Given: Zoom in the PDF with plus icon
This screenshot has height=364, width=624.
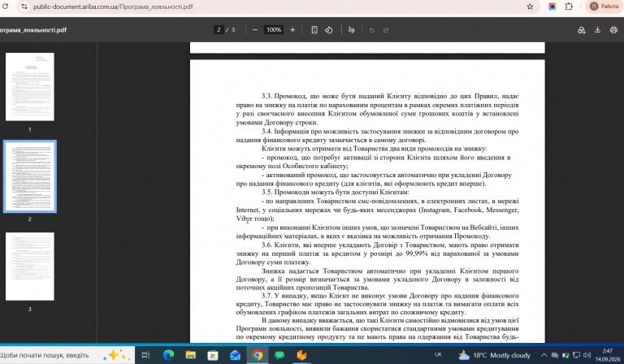Looking at the screenshot, I should pos(292,30).
